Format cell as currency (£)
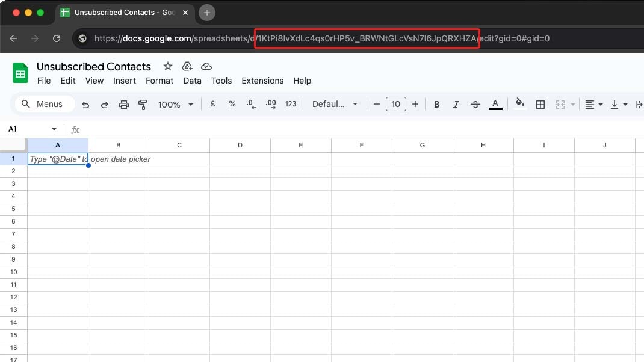The height and width of the screenshot is (362, 644). [x=212, y=104]
